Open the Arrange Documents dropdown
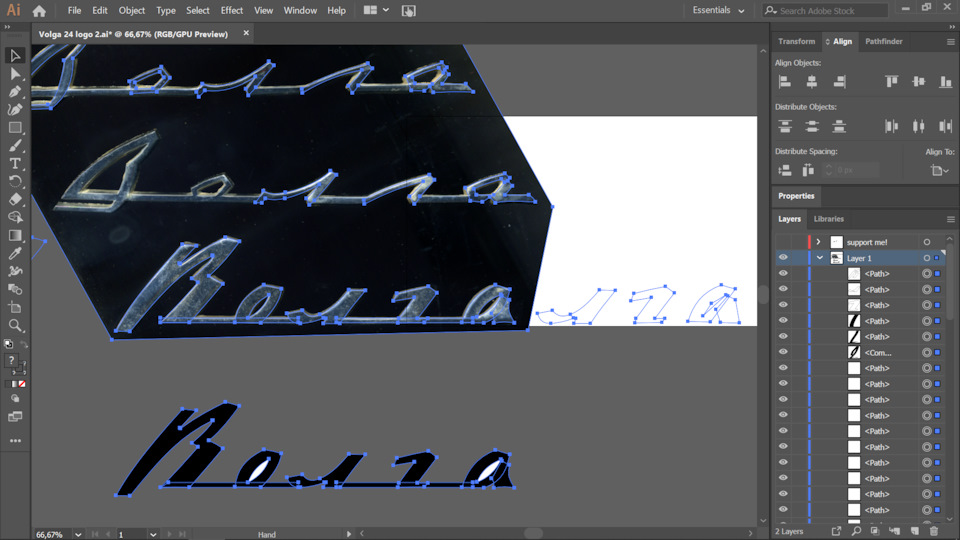This screenshot has height=540, width=960. click(x=377, y=10)
